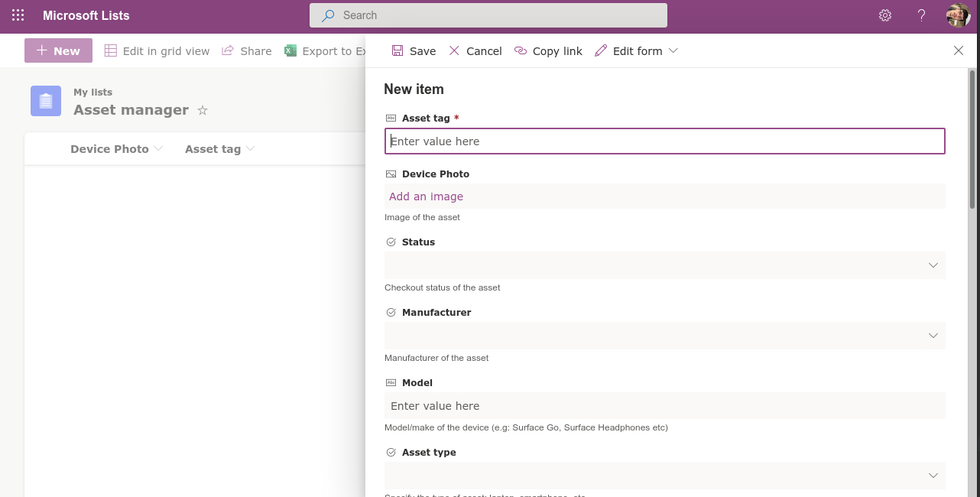Expand the Asset type dropdown
The height and width of the screenshot is (497, 980).
coord(665,476)
